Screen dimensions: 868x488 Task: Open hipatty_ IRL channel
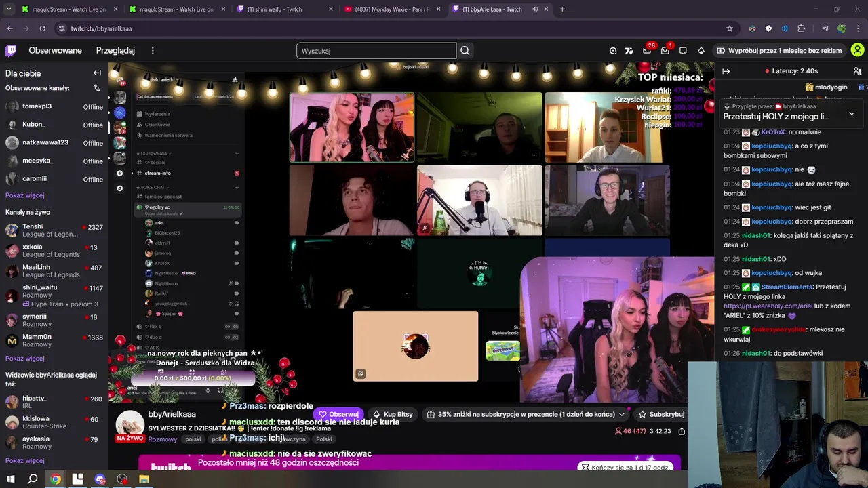[54, 402]
